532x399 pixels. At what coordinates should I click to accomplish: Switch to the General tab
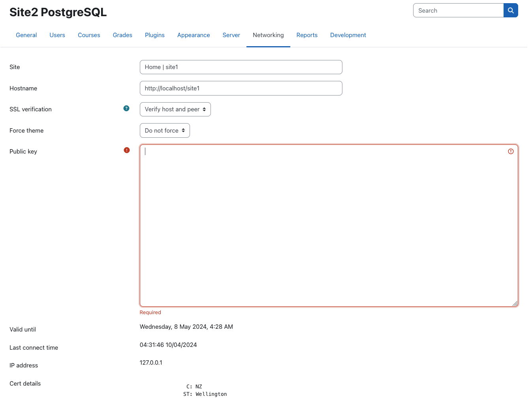[x=26, y=35]
